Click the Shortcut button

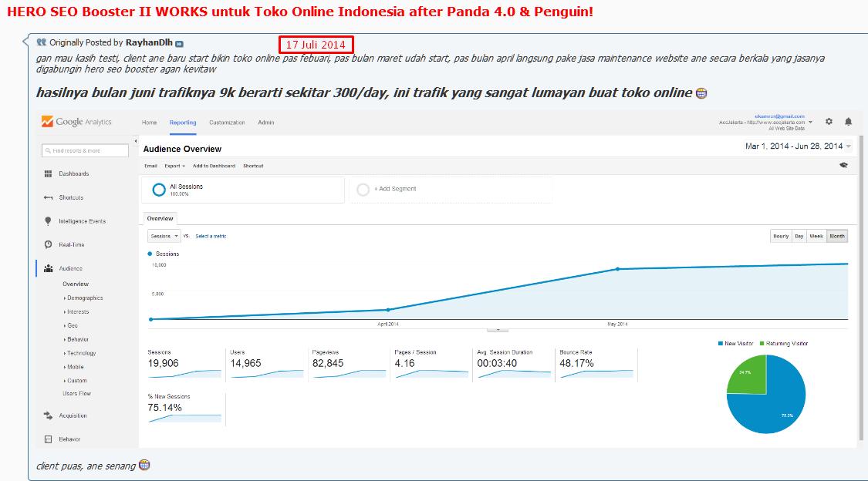tap(253, 166)
